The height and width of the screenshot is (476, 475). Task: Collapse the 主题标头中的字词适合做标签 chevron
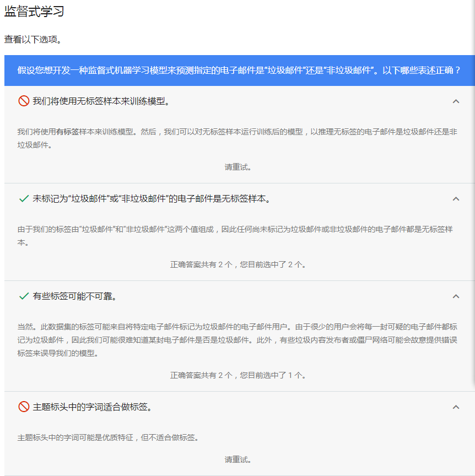click(456, 407)
